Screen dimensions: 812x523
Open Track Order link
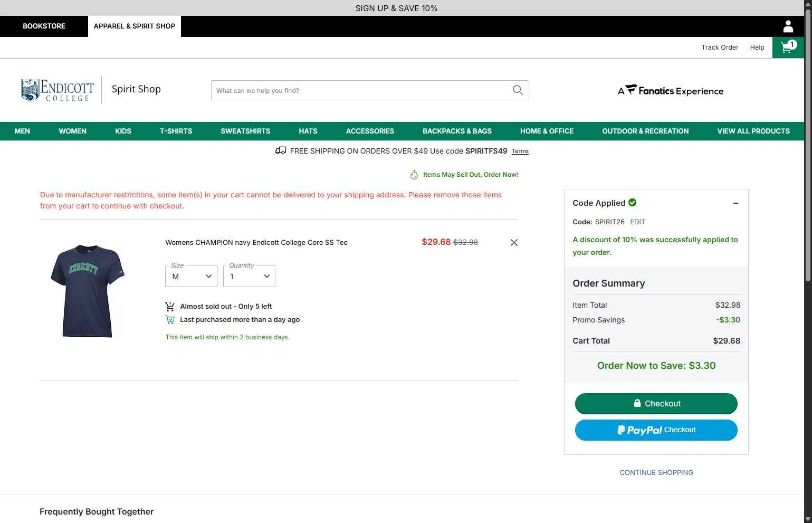720,47
